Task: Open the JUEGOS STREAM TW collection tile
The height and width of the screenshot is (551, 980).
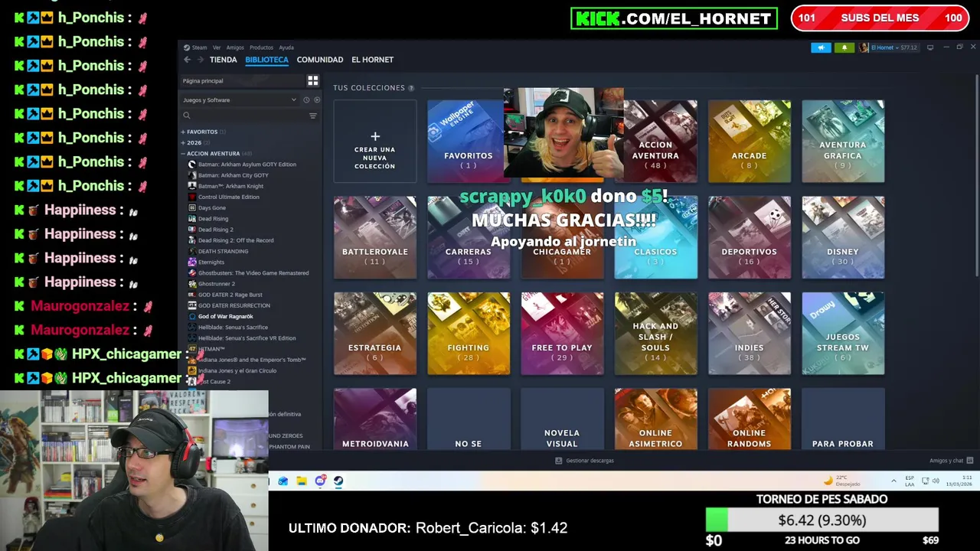Action: click(843, 334)
